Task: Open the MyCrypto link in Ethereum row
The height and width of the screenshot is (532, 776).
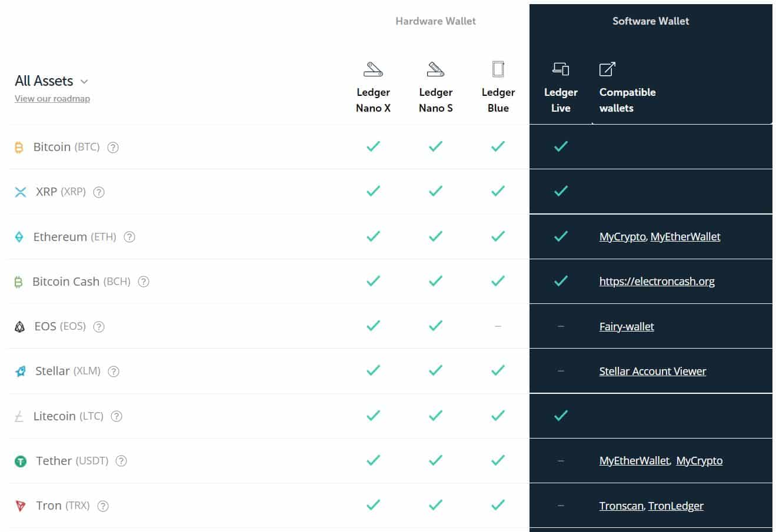Action: click(622, 237)
